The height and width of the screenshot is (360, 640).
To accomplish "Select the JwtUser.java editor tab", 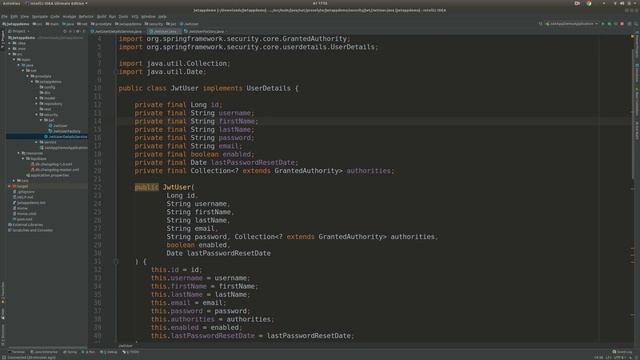I will 164,31.
